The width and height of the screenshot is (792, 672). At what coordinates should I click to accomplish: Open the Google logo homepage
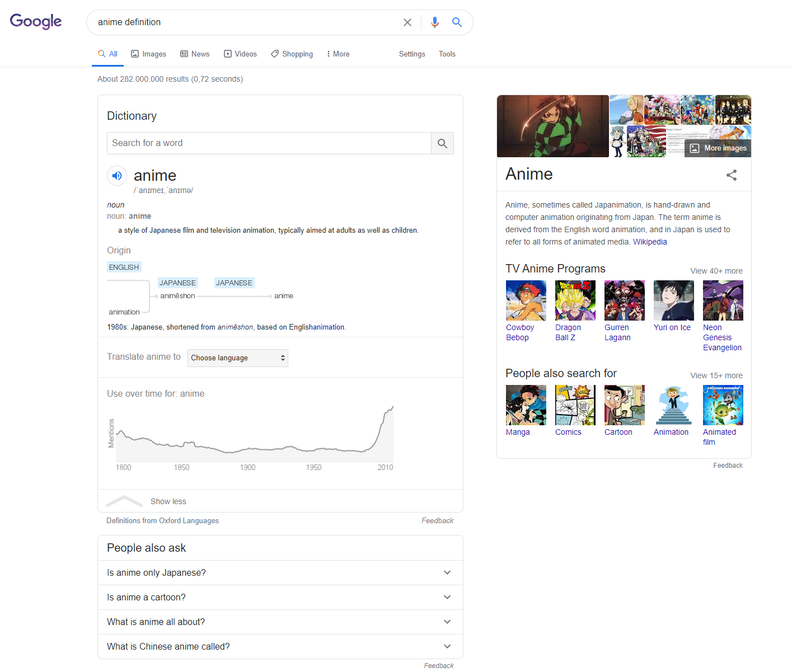(x=36, y=22)
